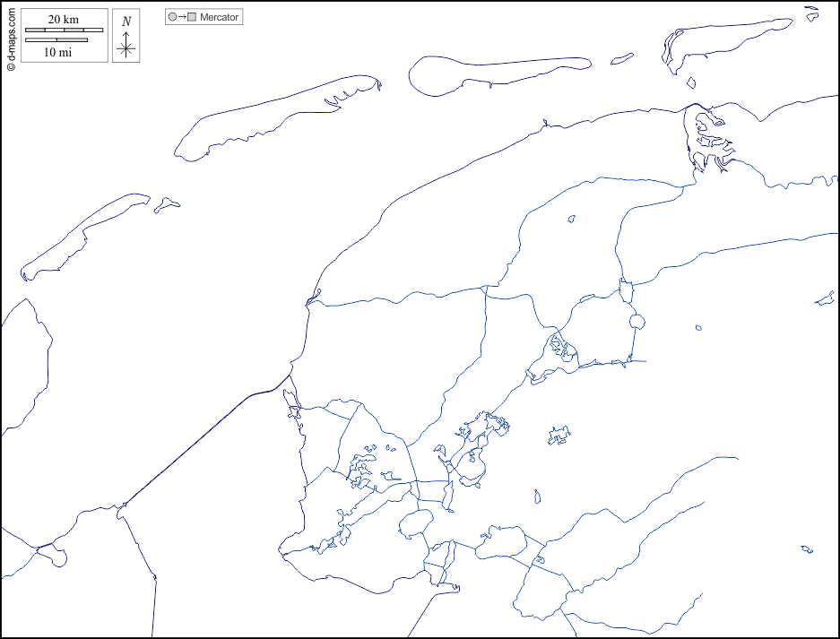The width and height of the screenshot is (840, 639).
Task: Click the '20 km' scale text
Action: click(64, 20)
